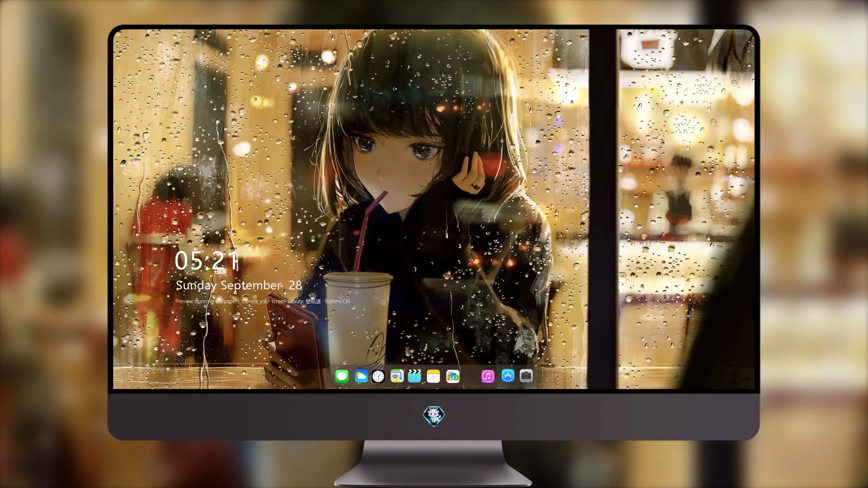
Task: Launch the App Store from the dock
Action: 508,375
